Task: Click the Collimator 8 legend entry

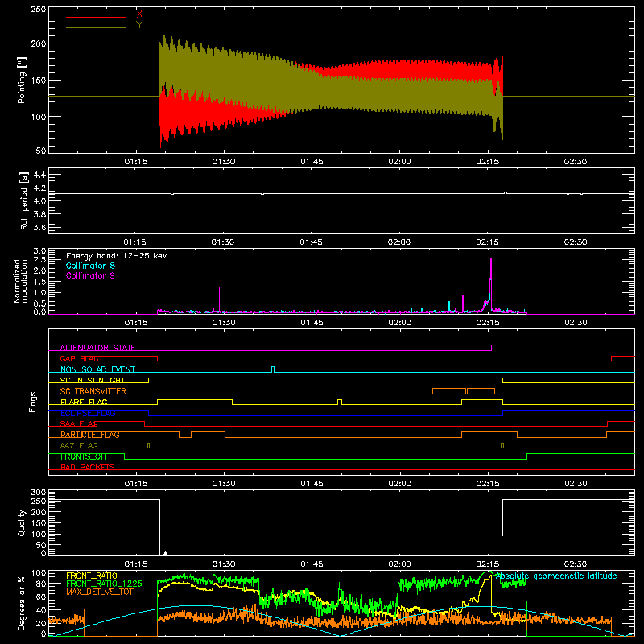Action: (x=90, y=266)
